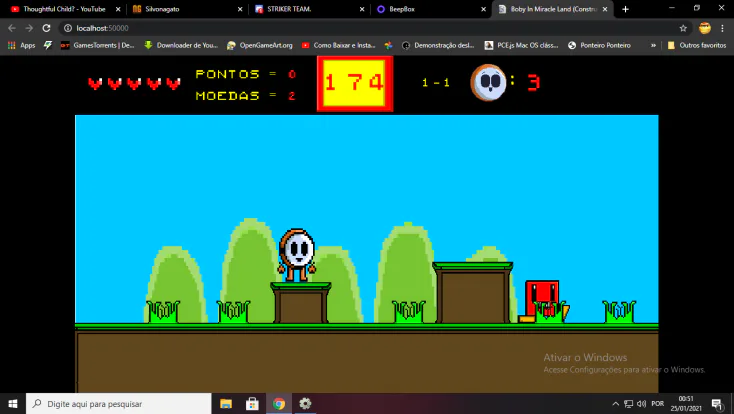Switch the POR keyboard language indicator
The image size is (734, 414).
[x=658, y=404]
